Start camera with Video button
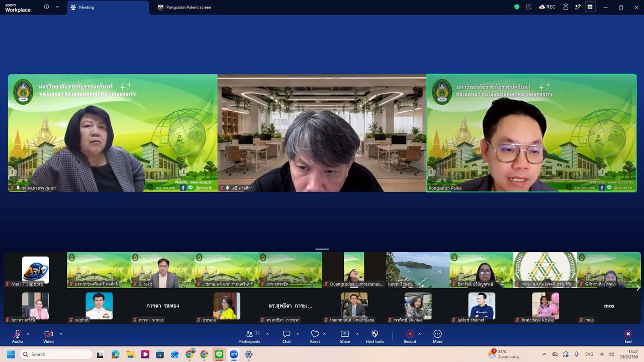This screenshot has height=362, width=644. click(x=48, y=336)
